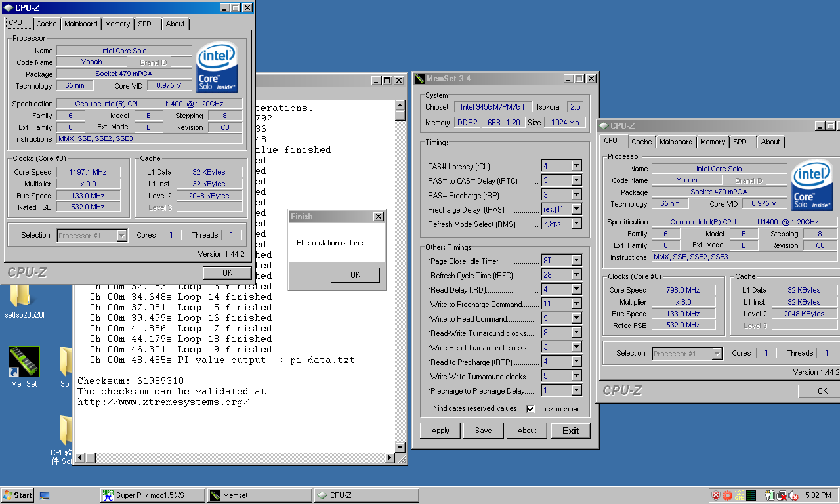Open the Write-Write Turnaround clocks dropdown
This screenshot has width=840, height=504.
pos(576,376)
